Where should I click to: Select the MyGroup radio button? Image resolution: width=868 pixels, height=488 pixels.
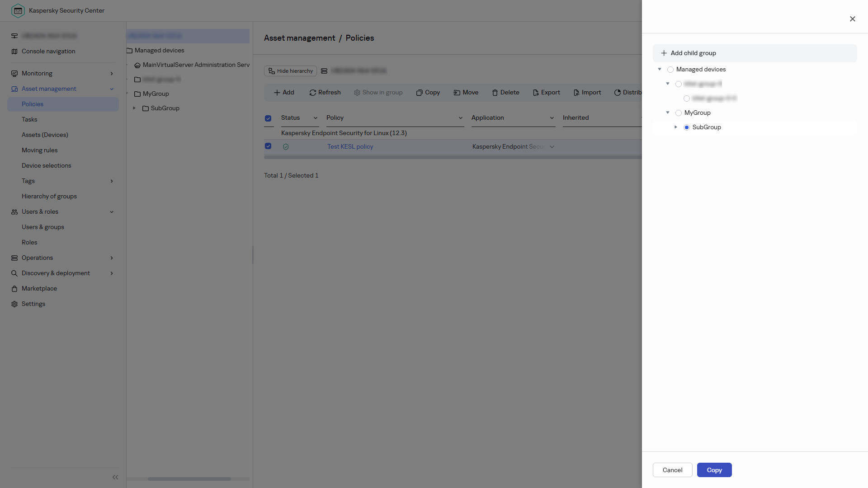679,113
